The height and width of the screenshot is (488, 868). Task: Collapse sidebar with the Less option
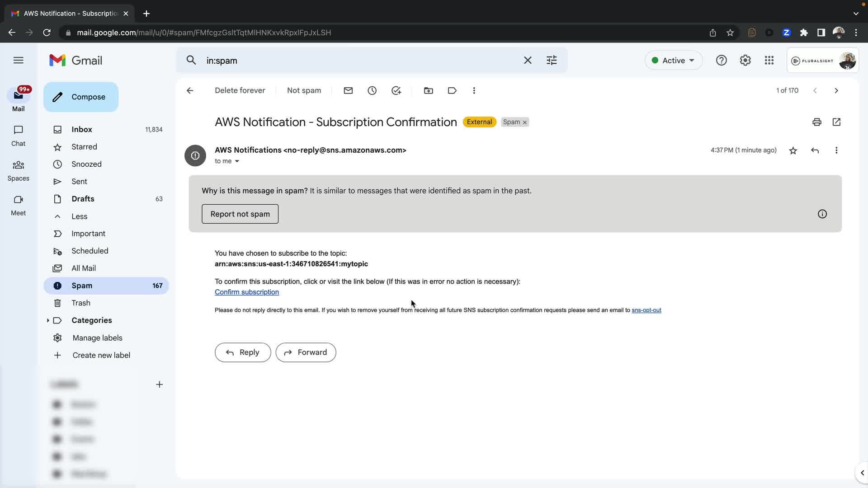pos(79,216)
